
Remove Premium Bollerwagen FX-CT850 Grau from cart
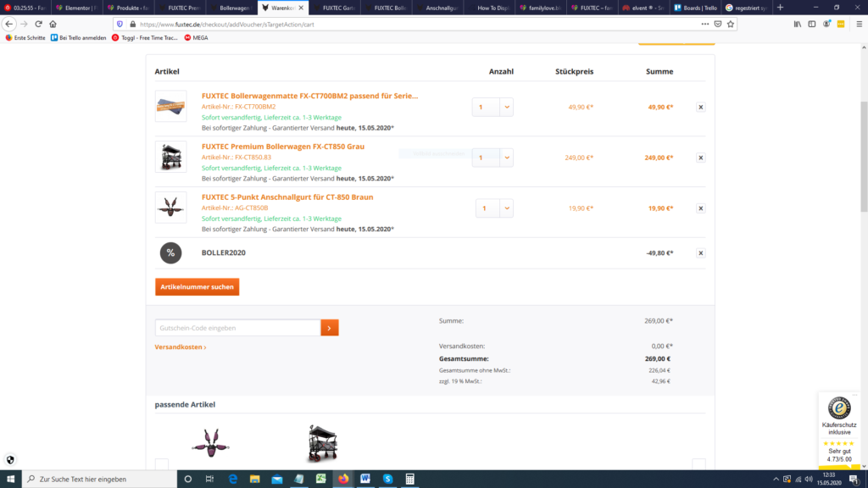[701, 158]
